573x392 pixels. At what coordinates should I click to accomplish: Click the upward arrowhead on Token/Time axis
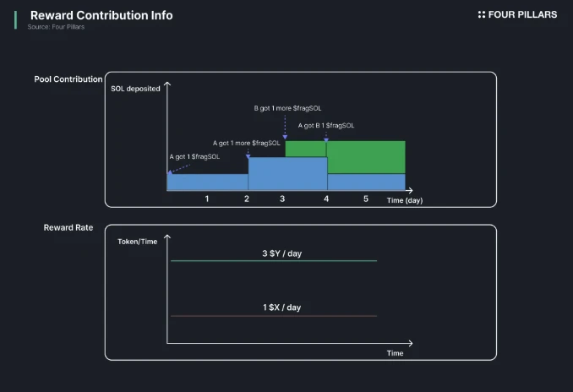[167, 238]
